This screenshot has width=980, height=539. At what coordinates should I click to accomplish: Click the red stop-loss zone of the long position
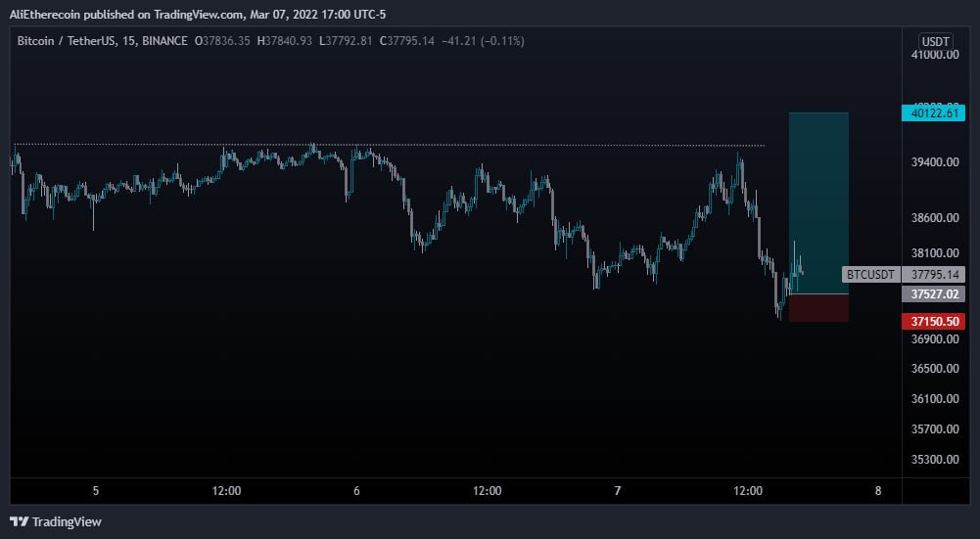(818, 308)
